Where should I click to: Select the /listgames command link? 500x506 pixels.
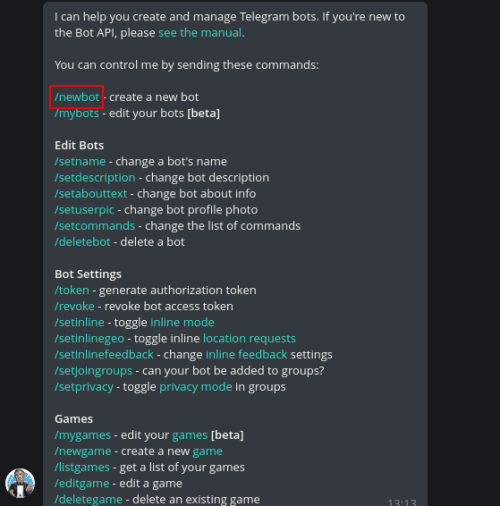point(82,467)
